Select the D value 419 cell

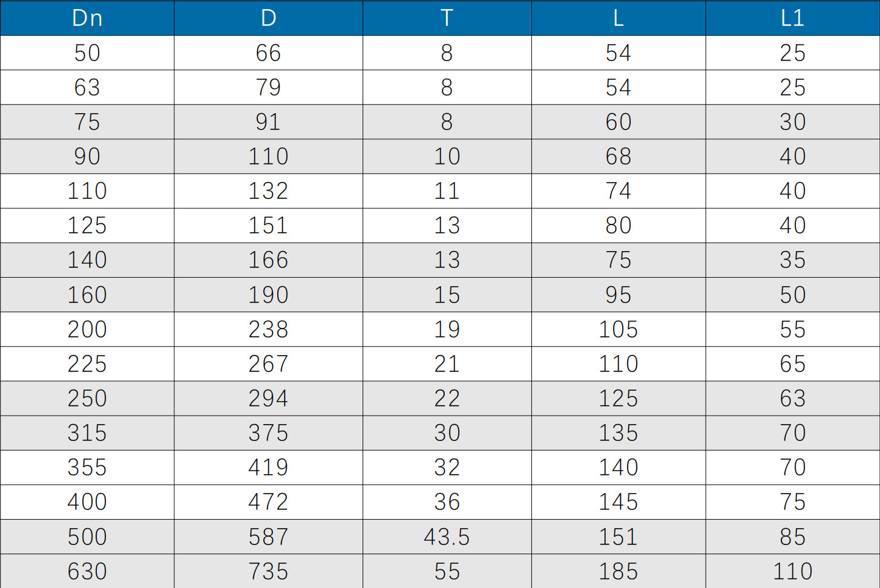268,467
